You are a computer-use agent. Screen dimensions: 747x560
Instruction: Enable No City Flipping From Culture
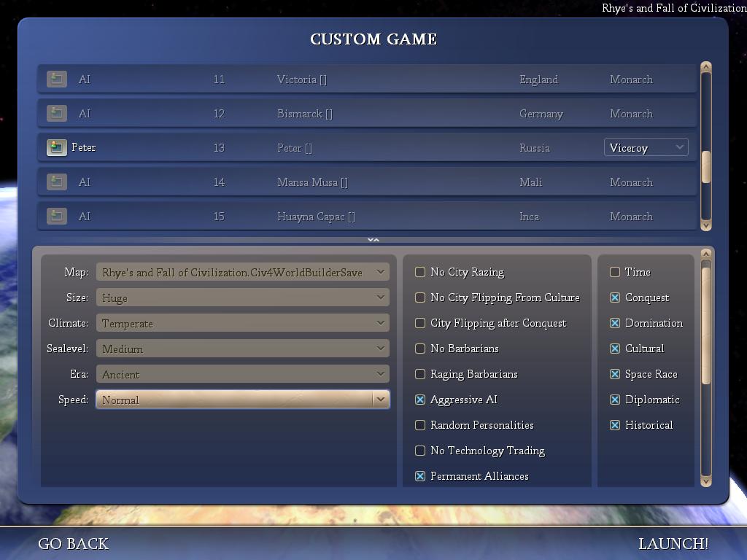420,297
